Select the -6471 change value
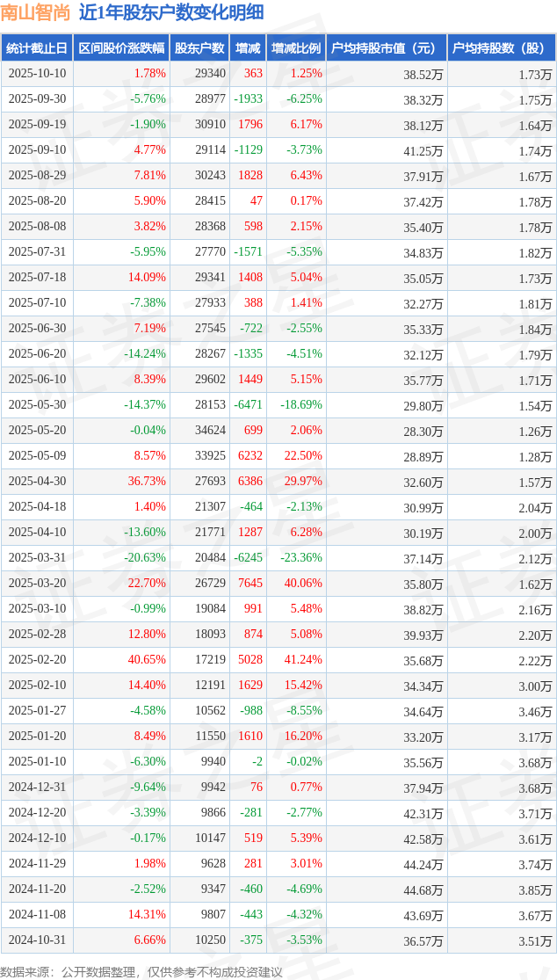 tap(249, 405)
